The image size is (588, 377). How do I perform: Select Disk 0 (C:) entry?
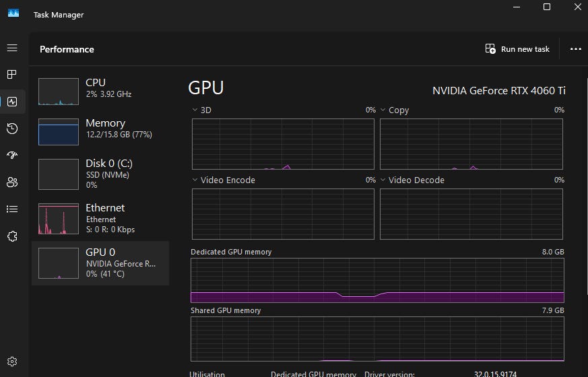pyautogui.click(x=100, y=174)
